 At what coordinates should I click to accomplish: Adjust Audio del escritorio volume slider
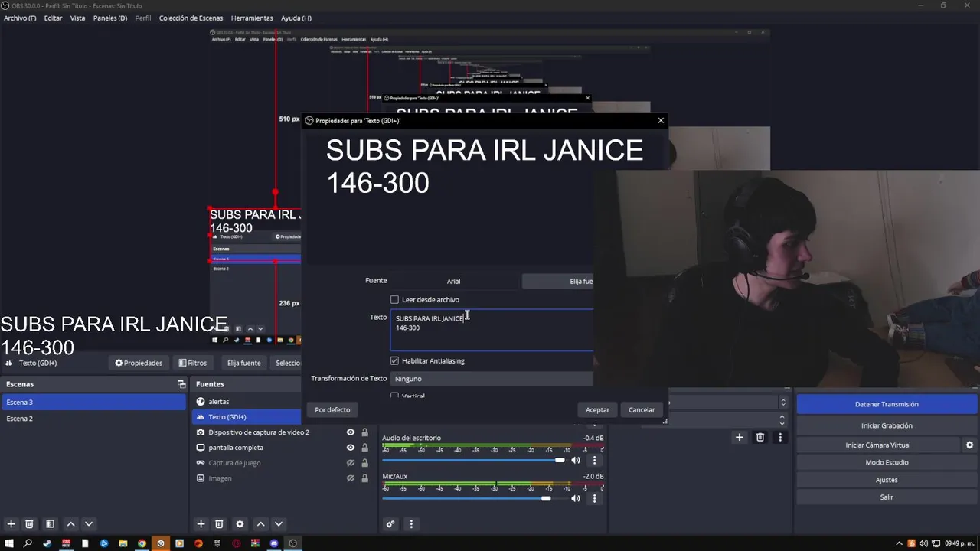(x=560, y=460)
